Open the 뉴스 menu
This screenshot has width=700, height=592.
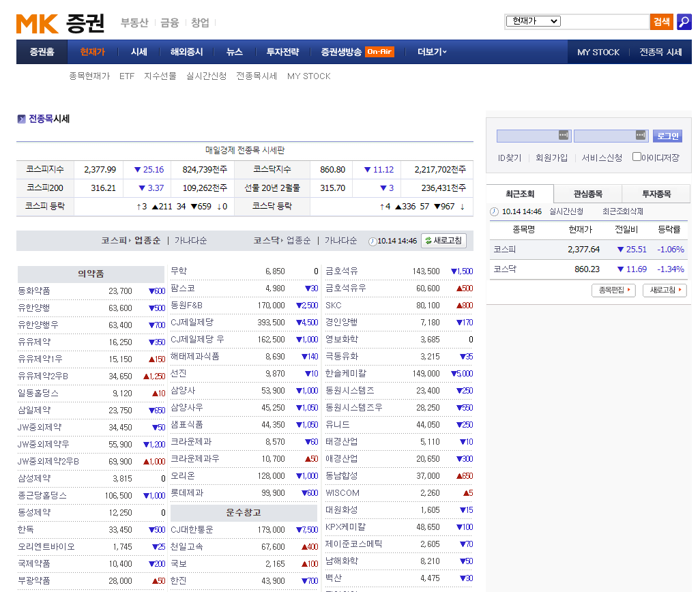(235, 52)
